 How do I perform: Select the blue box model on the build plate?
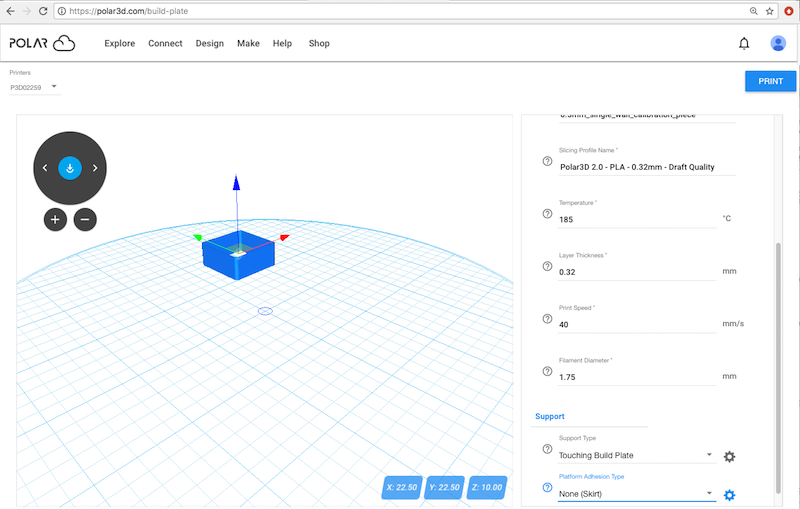238,257
